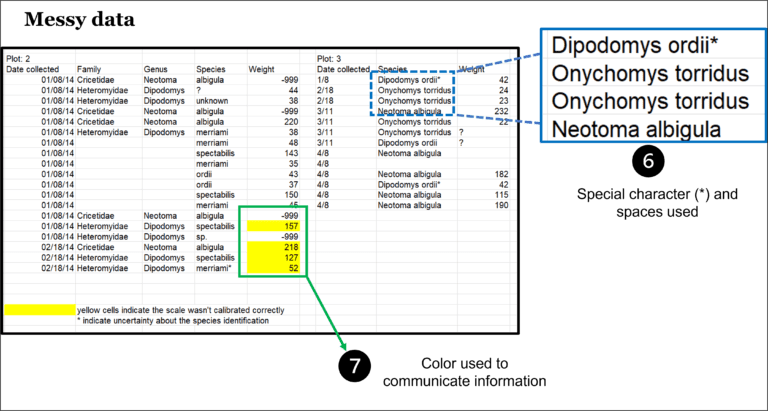The image size is (768, 411).
Task: Select the 02/18/14 date in the Cricetidae row
Action: pyautogui.click(x=58, y=247)
